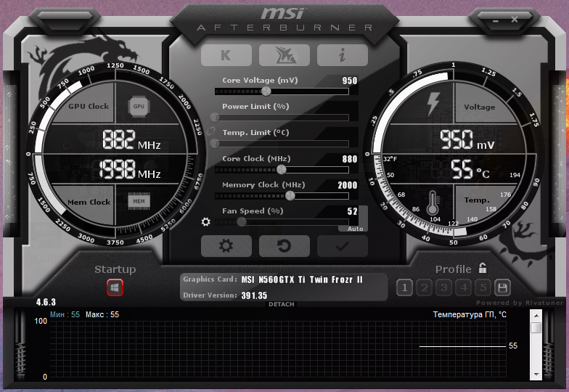Click the Core Clock slider handle

[x=282, y=170]
